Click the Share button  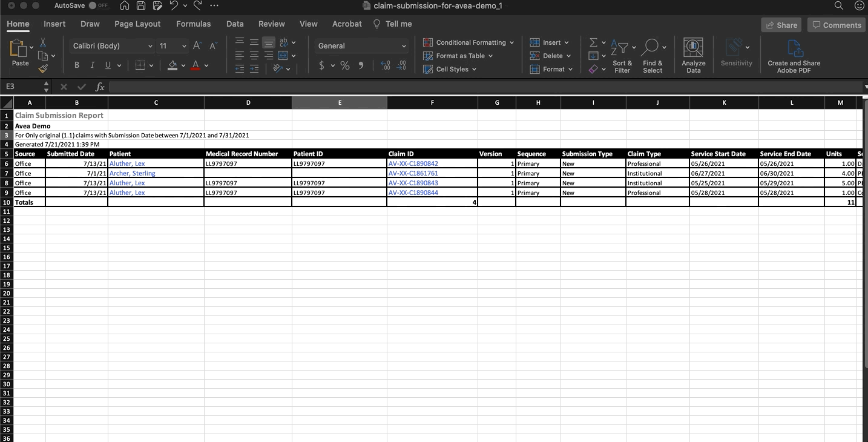781,25
